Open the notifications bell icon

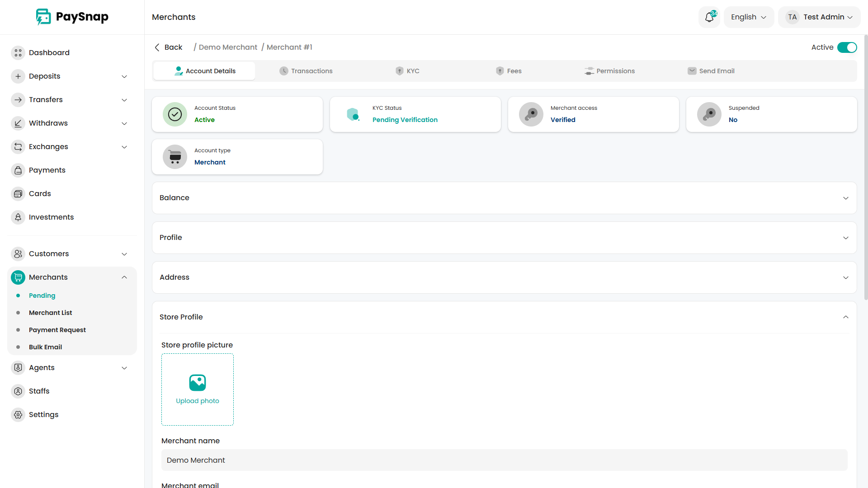[709, 17]
